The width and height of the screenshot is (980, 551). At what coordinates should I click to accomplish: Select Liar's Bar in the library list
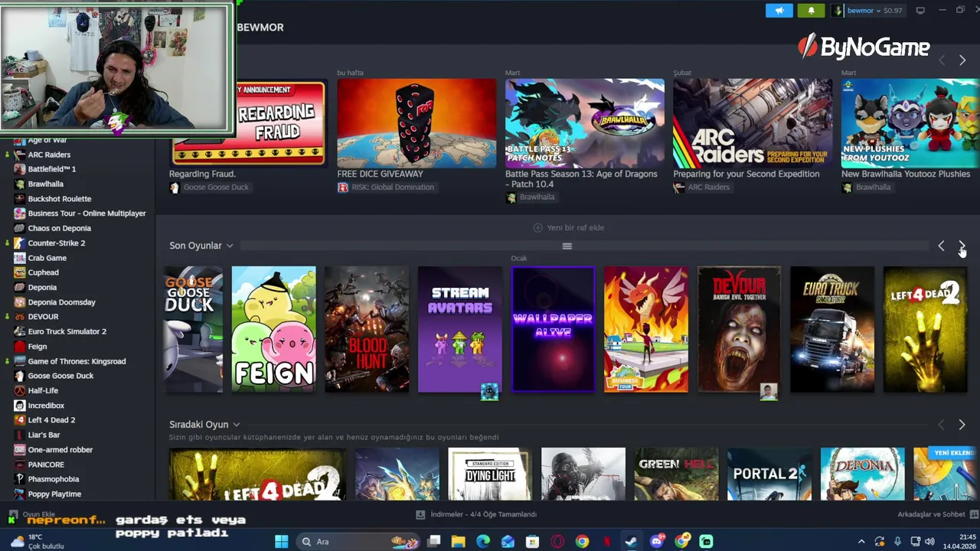[44, 435]
